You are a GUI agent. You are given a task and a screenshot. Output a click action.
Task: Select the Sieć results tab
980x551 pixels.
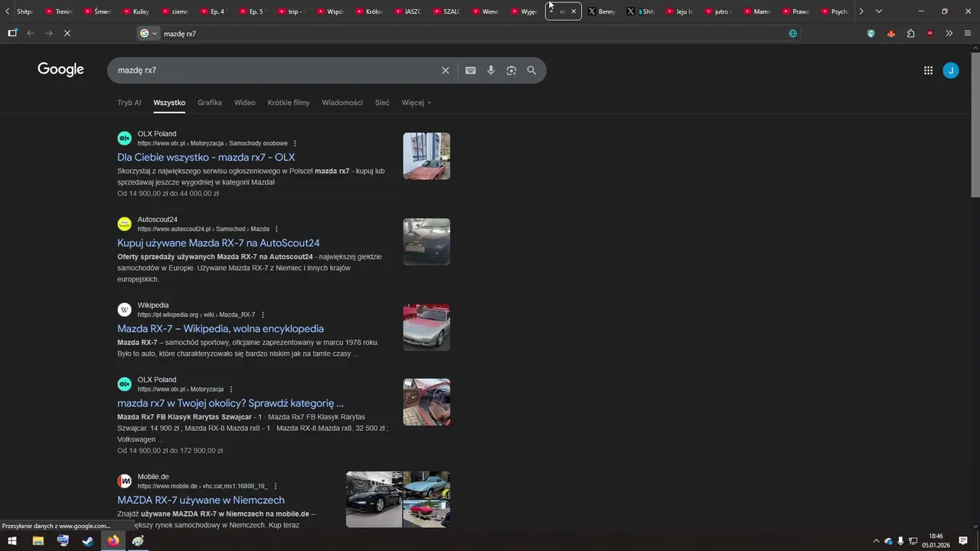(382, 103)
